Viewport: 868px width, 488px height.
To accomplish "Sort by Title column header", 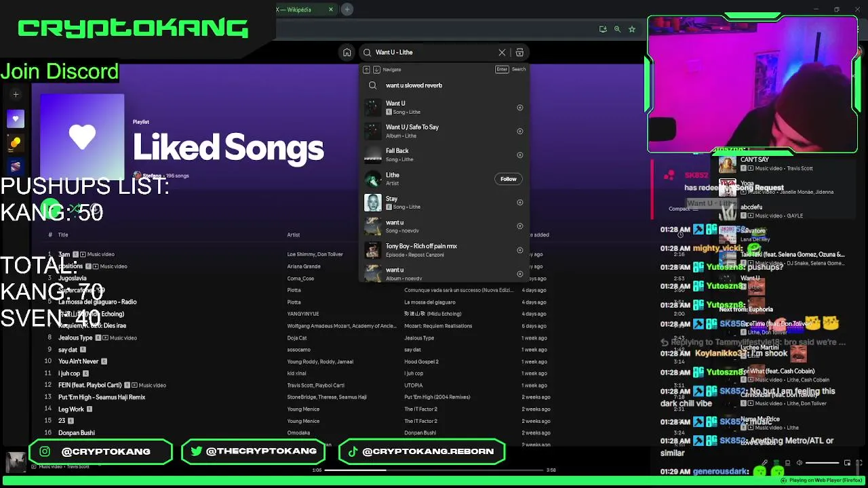I will [x=63, y=235].
